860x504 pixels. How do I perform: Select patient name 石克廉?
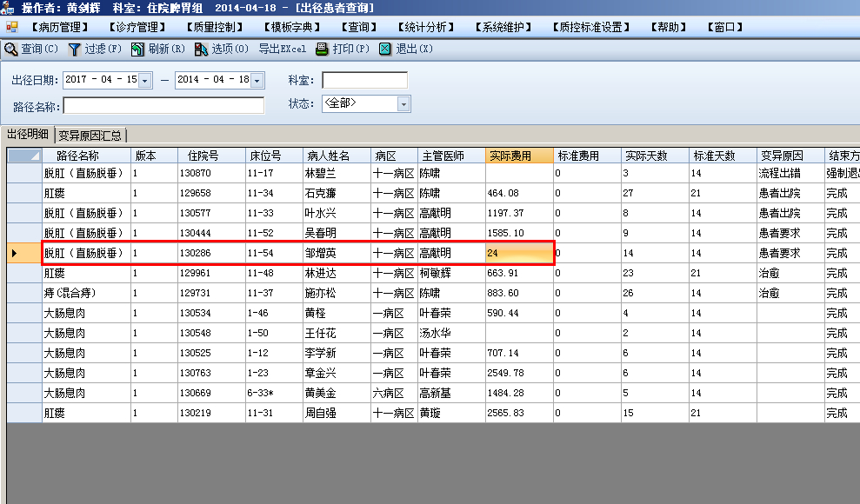tap(320, 194)
